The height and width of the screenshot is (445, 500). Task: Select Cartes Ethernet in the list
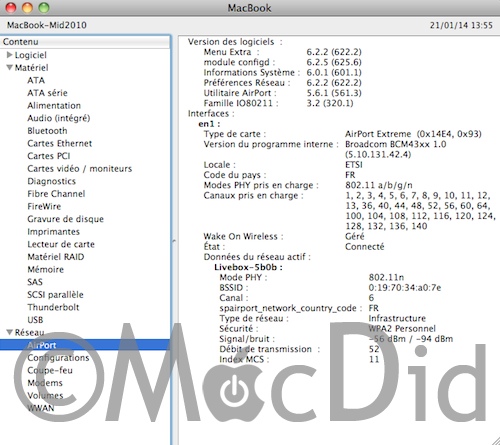[59, 143]
